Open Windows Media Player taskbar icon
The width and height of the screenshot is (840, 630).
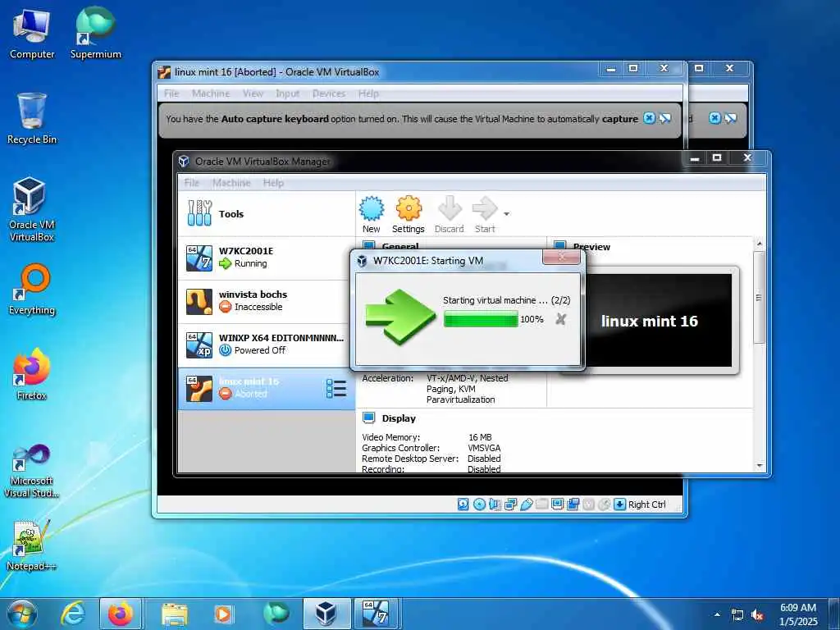(x=223, y=614)
